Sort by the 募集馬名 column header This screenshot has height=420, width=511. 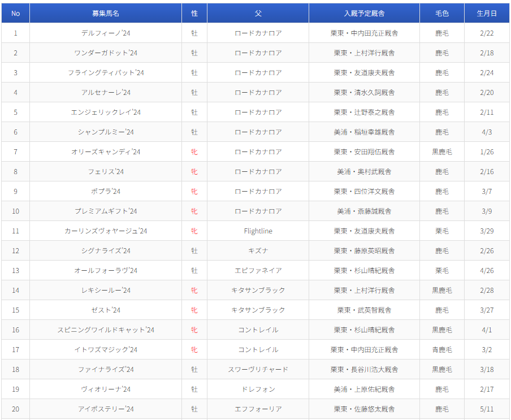pyautogui.click(x=106, y=13)
